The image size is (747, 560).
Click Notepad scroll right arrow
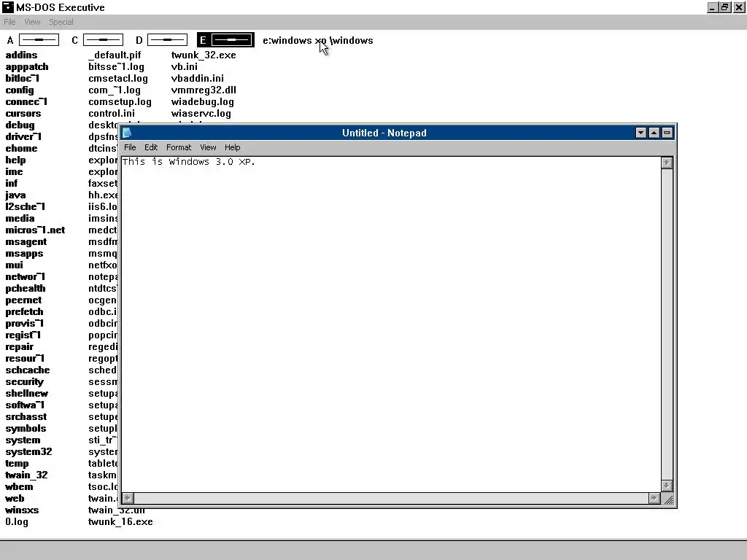tap(654, 498)
